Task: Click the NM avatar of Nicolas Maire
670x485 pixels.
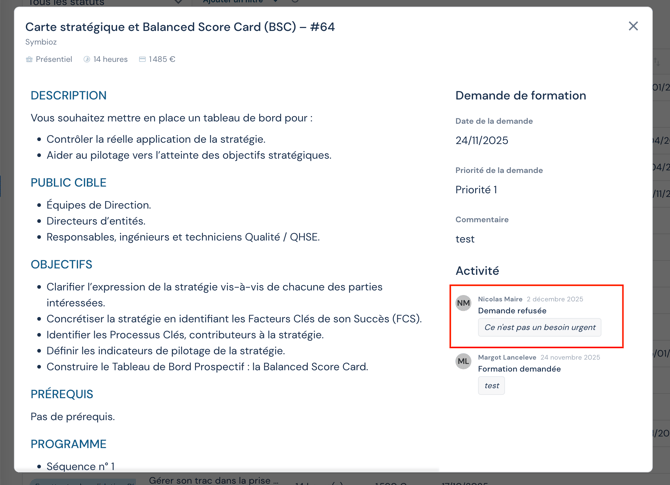Action: pos(464,303)
